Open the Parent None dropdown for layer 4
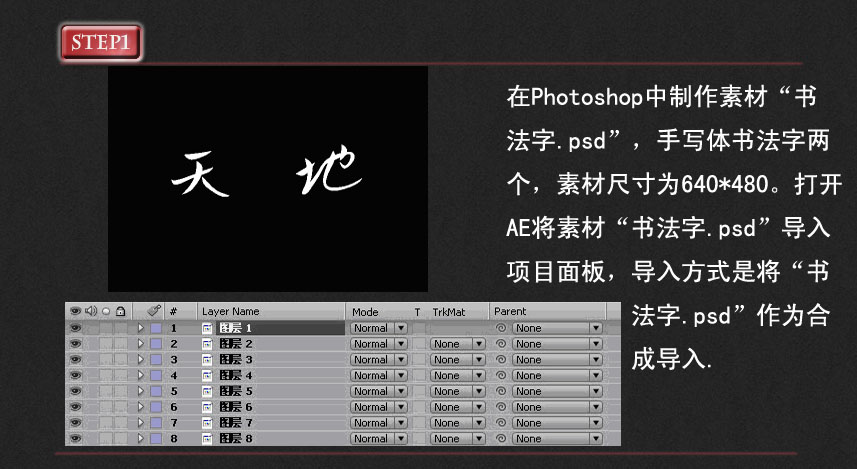 click(557, 376)
